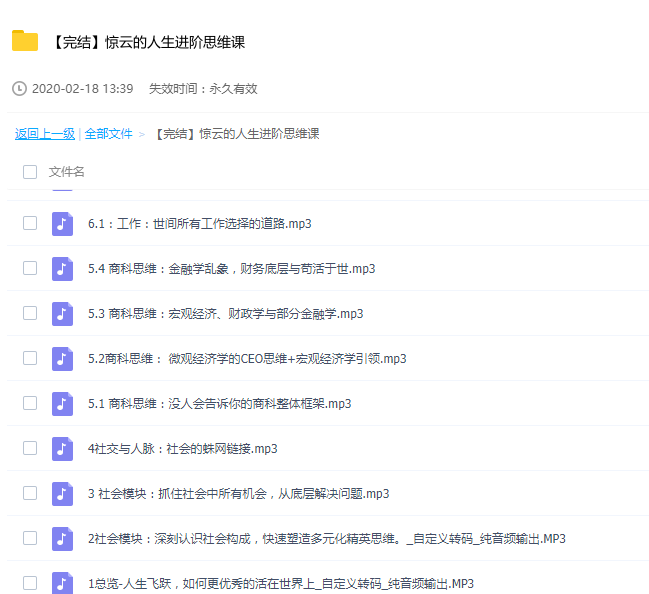This screenshot has height=594, width=649.
Task: Click the audio icon for 4社交与人脉 file
Action: tap(62, 449)
